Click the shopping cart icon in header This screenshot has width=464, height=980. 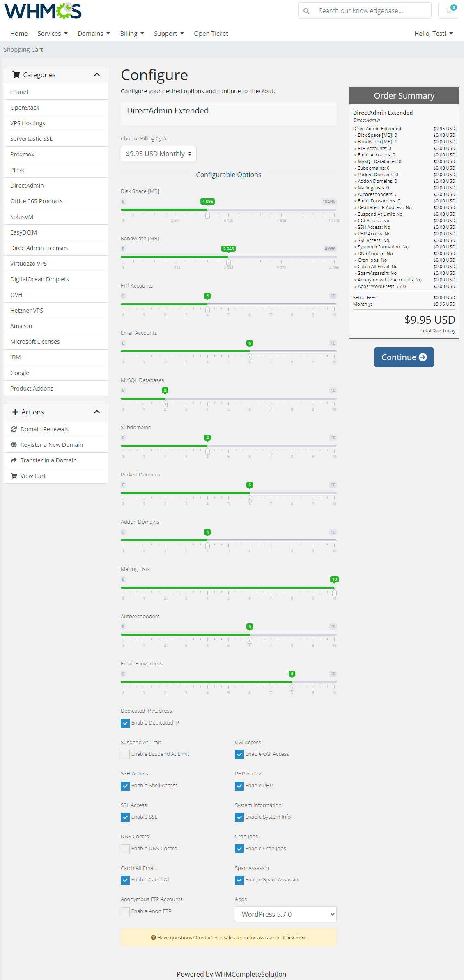click(448, 11)
